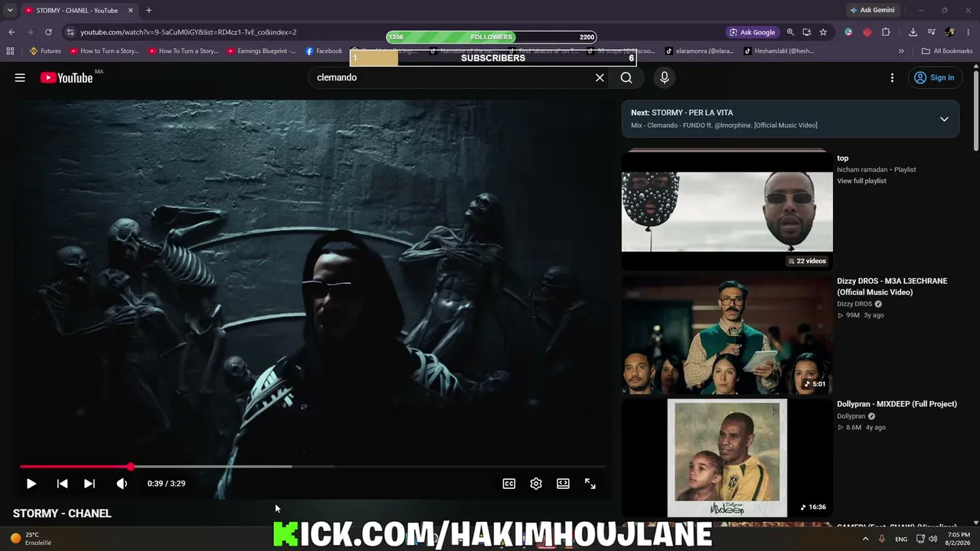
Task: Clear the 'clemando' search text
Action: pos(599,77)
